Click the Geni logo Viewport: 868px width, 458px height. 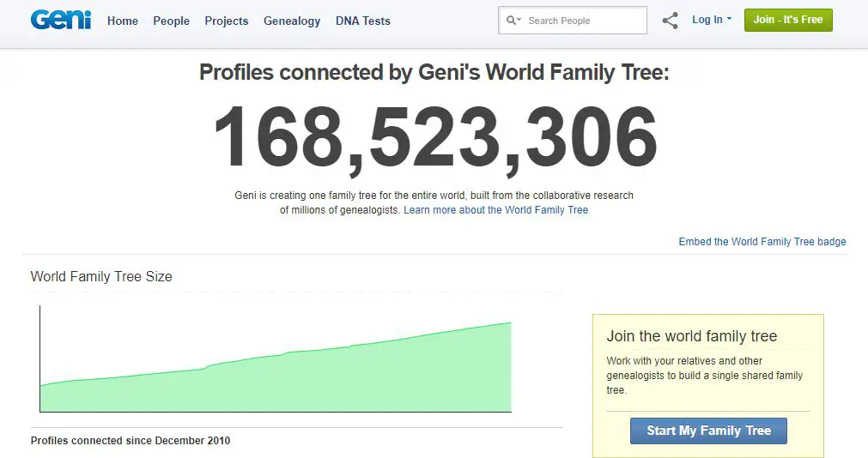tap(61, 20)
